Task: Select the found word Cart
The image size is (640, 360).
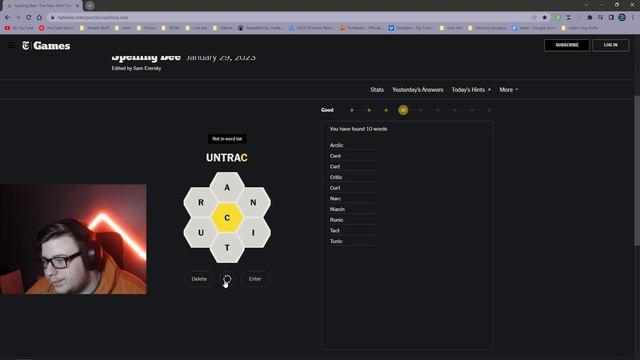Action: click(x=335, y=167)
